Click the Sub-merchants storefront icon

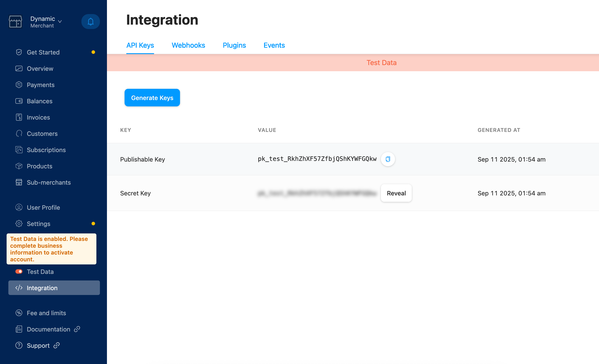point(19,182)
